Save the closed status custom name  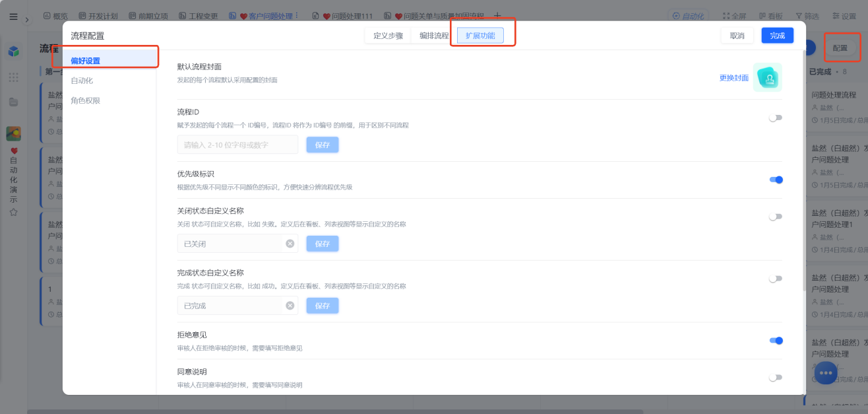coord(323,244)
